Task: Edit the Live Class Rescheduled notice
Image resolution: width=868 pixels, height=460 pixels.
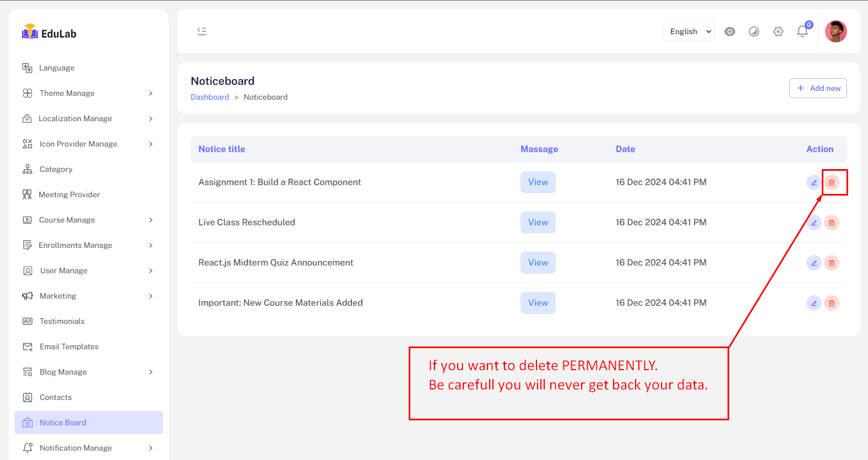Action: click(813, 223)
